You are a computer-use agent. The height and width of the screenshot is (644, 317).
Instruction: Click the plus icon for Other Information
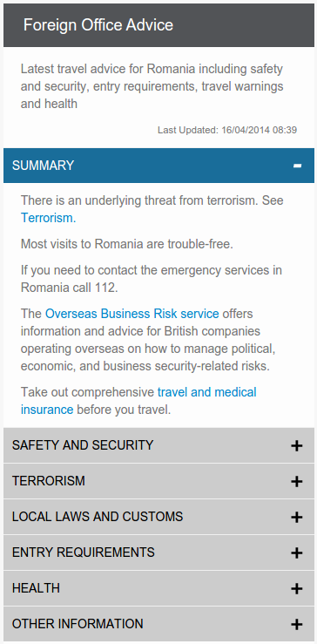point(296,624)
